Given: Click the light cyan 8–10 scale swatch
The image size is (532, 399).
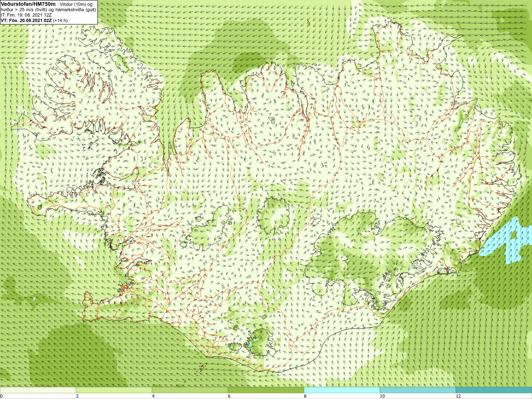Looking at the screenshot, I should 342,390.
